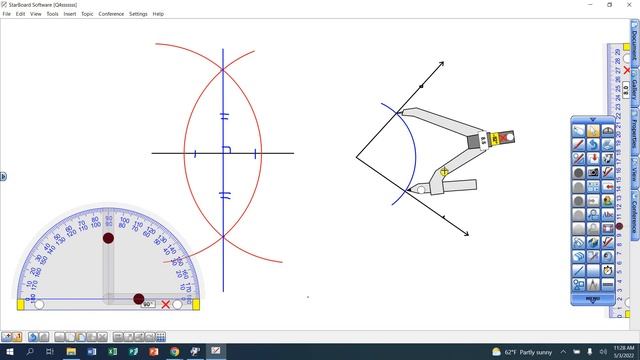Go to previous page with red left arrow
Viewport: 640px width, 360px height.
tap(608, 187)
